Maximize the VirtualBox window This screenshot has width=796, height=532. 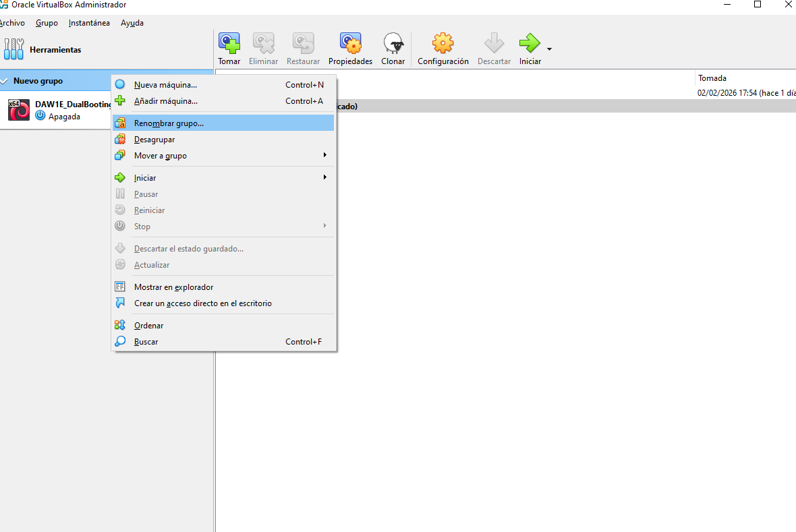tap(758, 5)
